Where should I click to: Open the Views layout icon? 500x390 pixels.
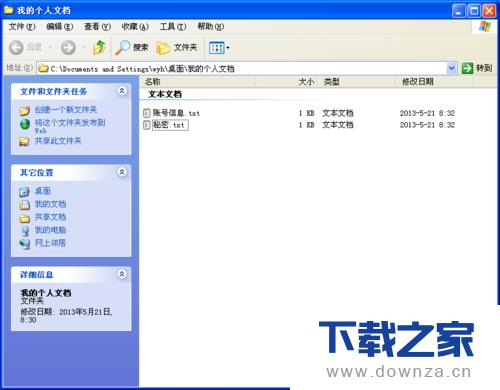point(217,48)
